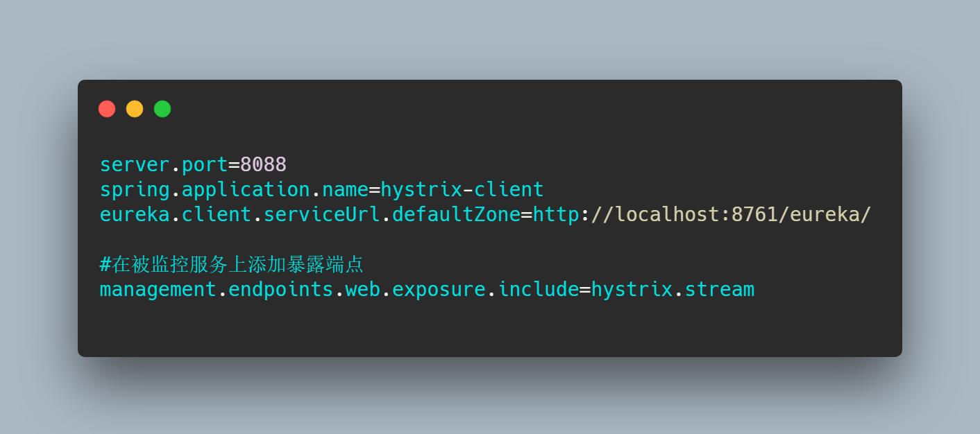
Task: Click "stream" at end of last line
Action: point(719,289)
